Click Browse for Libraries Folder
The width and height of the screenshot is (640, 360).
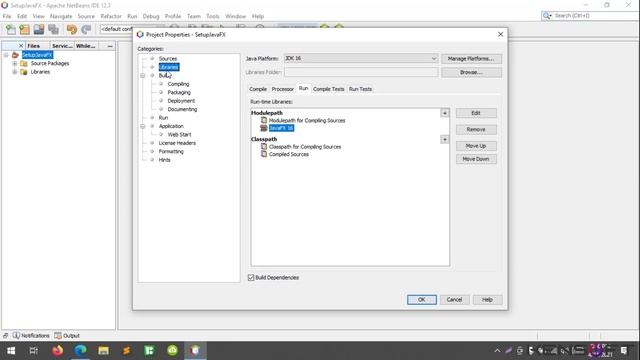tap(471, 72)
